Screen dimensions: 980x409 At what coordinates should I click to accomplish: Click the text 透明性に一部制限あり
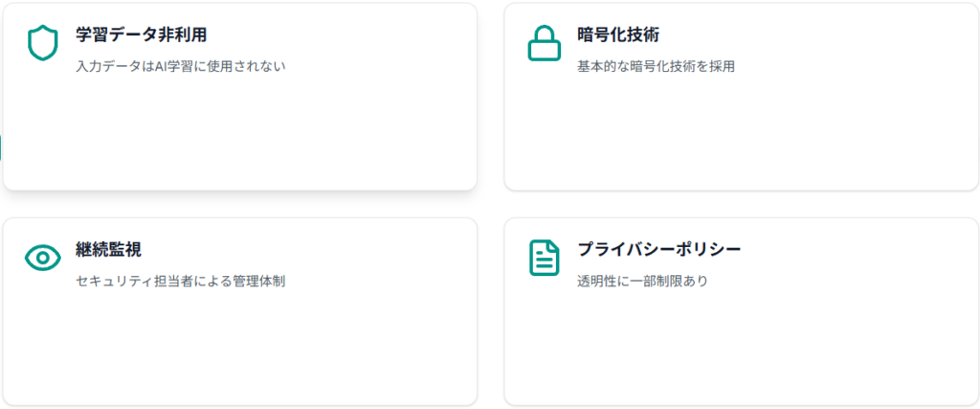coord(642,282)
